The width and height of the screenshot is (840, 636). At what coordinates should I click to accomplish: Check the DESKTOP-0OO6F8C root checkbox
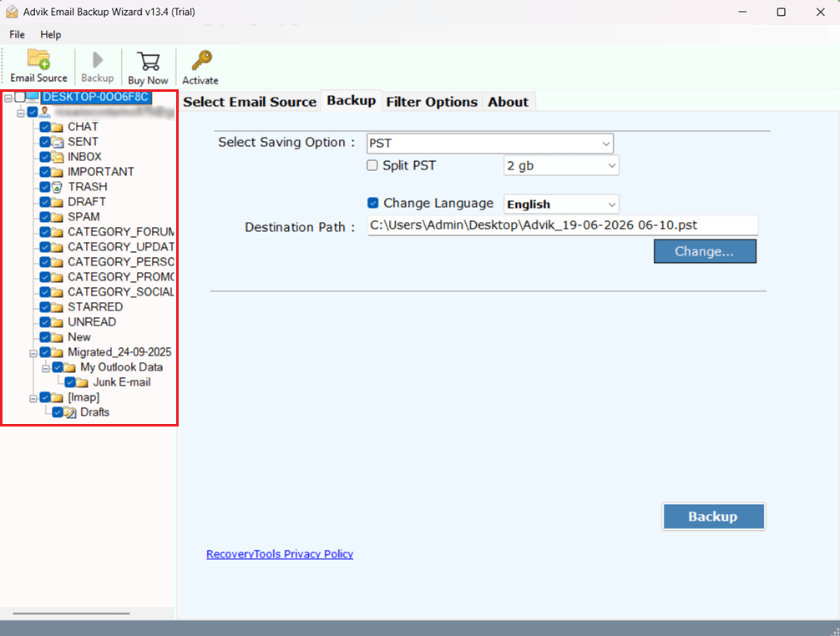pos(20,97)
